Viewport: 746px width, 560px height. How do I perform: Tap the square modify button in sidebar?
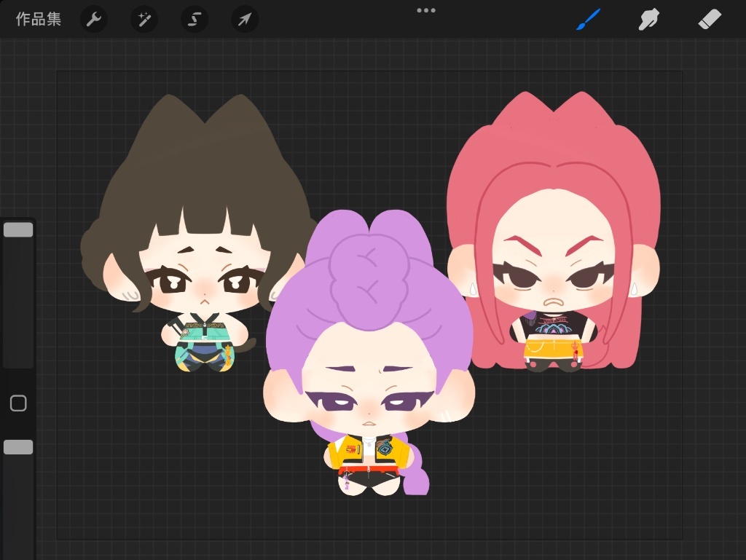point(18,403)
